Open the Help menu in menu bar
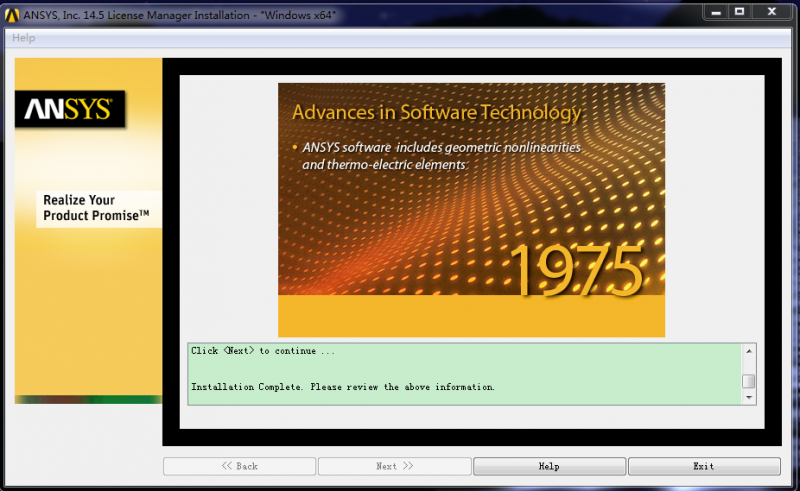This screenshot has height=491, width=800. point(23,38)
